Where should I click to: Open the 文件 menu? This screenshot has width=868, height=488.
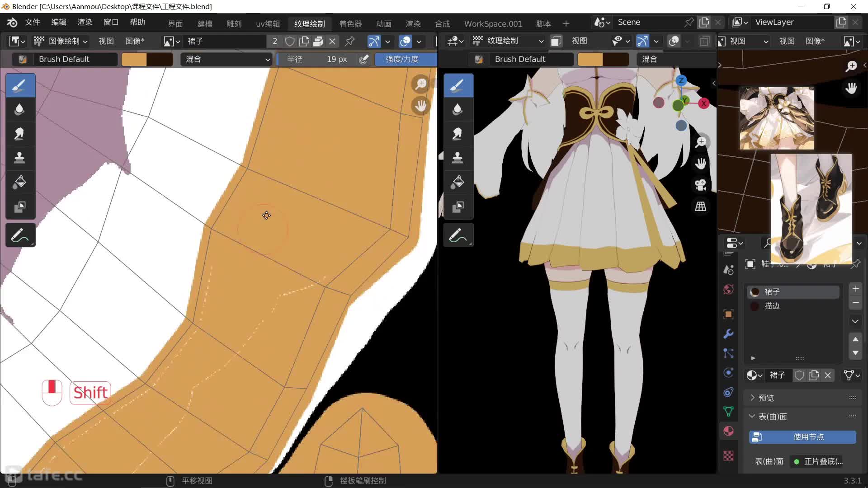(x=33, y=22)
